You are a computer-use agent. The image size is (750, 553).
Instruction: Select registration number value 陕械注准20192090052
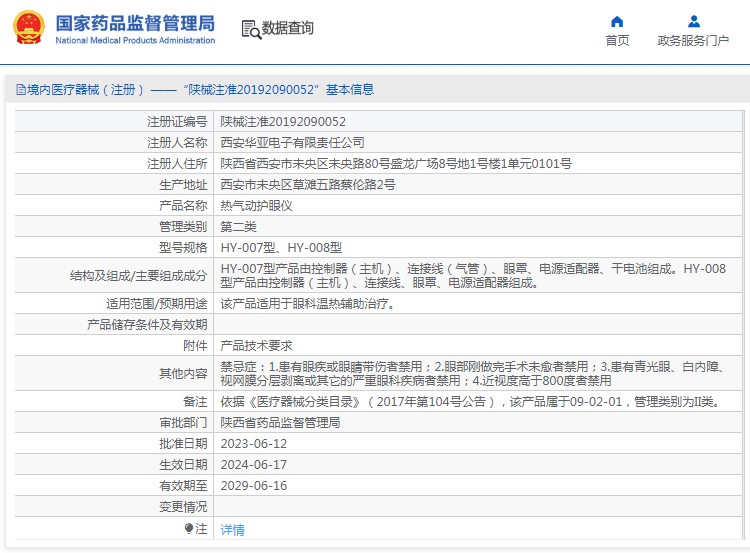tap(283, 122)
